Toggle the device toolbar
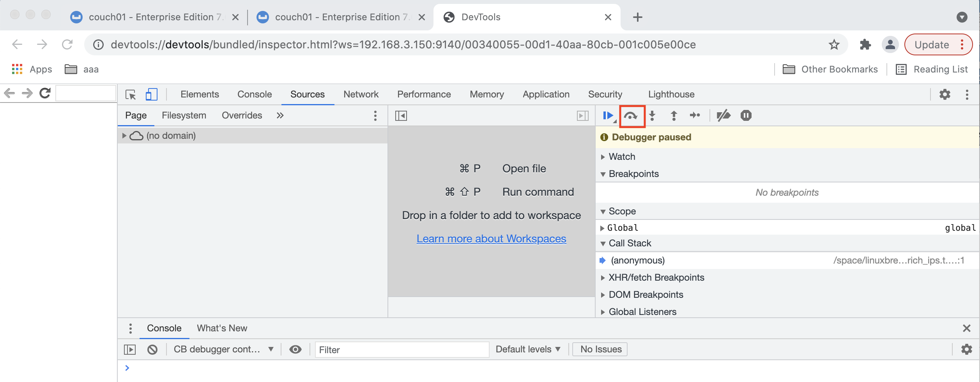Image resolution: width=980 pixels, height=382 pixels. 152,94
